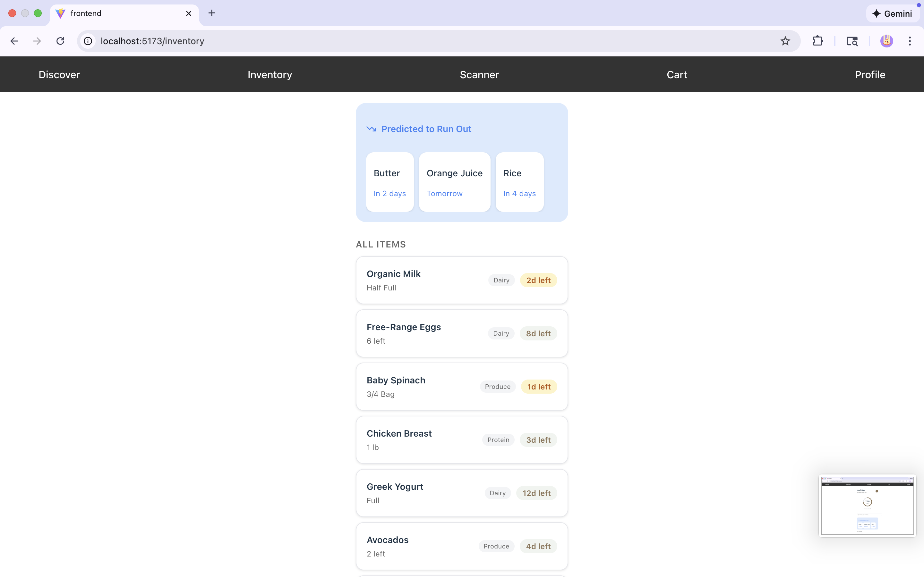
Task: Click the site information icon
Action: pyautogui.click(x=88, y=41)
